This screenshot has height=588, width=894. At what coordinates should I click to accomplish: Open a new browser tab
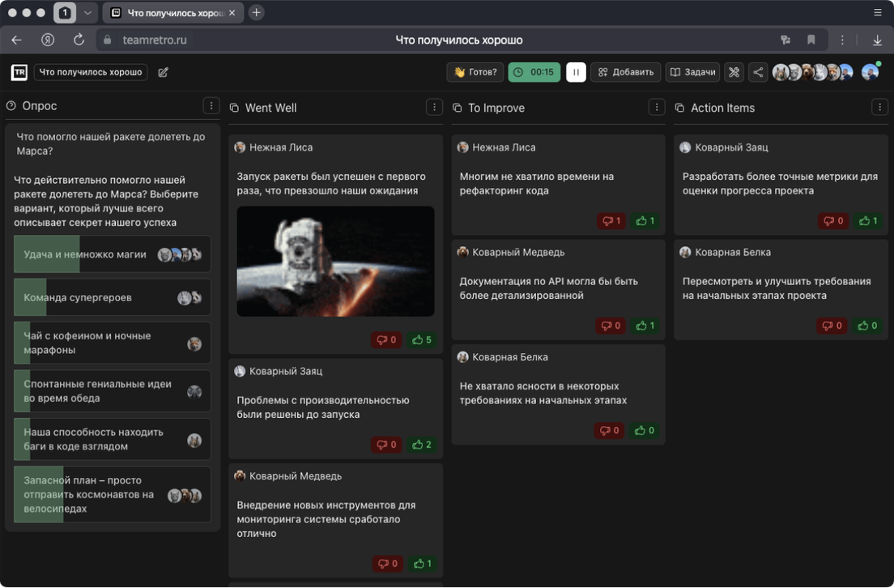click(x=256, y=12)
